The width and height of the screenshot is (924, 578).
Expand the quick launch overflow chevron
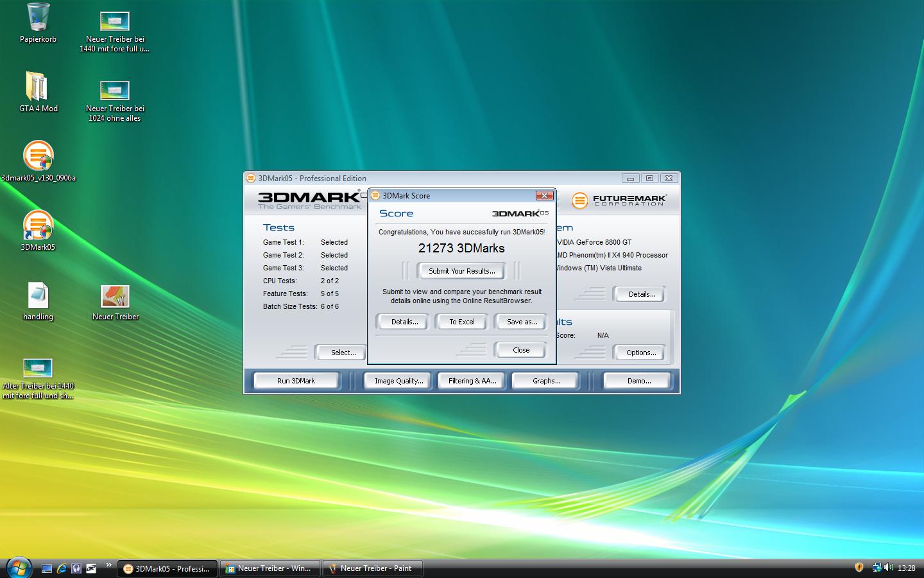point(108,565)
